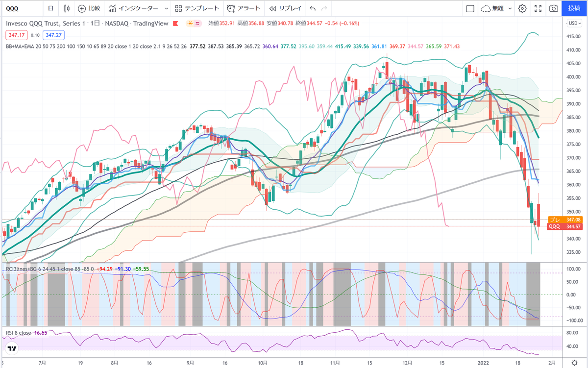588x368 pixels.
Task: Click the 11月 label on time axis
Action: [335, 363]
